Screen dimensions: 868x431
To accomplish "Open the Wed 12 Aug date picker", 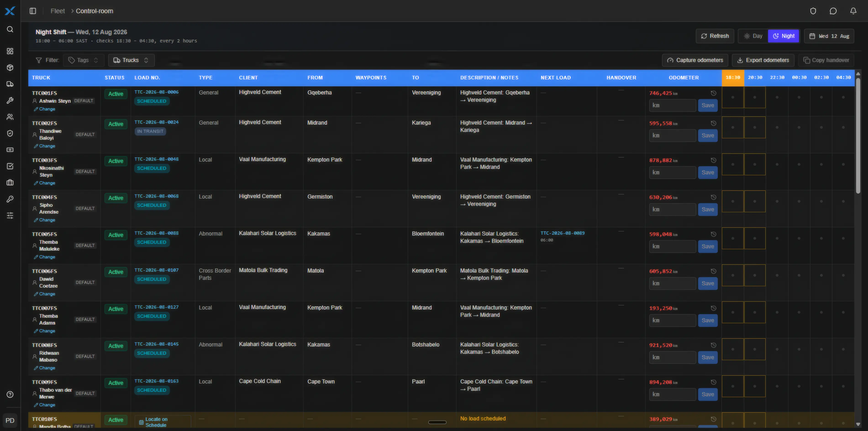I will point(829,36).
